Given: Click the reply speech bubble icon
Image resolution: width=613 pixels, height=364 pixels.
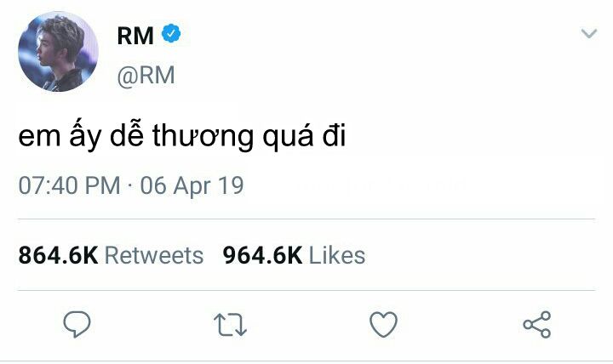Looking at the screenshot, I should [x=77, y=324].
